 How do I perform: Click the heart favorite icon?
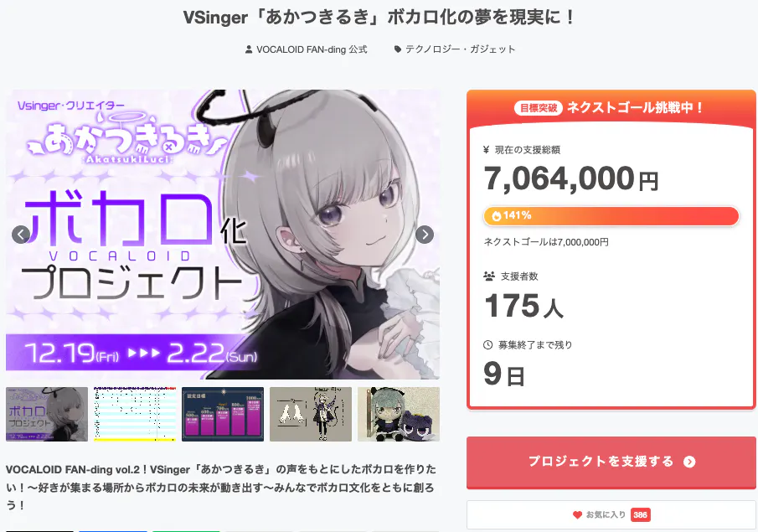pyautogui.click(x=577, y=515)
